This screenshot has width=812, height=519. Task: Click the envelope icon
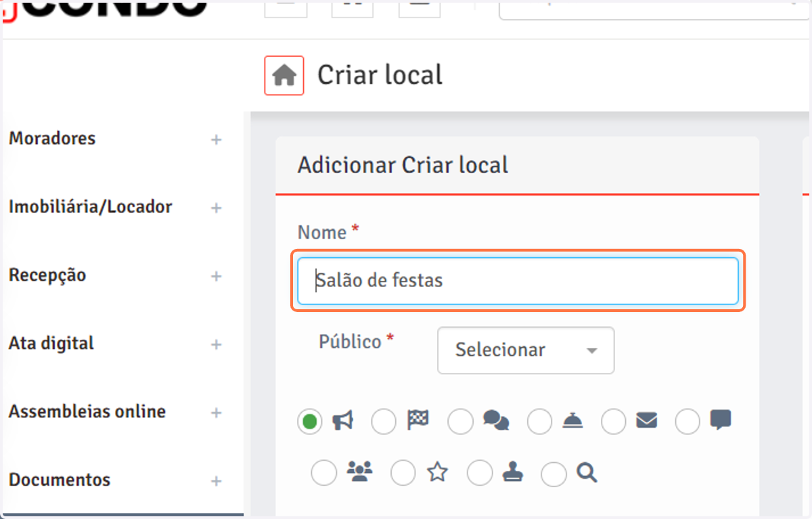[647, 421]
